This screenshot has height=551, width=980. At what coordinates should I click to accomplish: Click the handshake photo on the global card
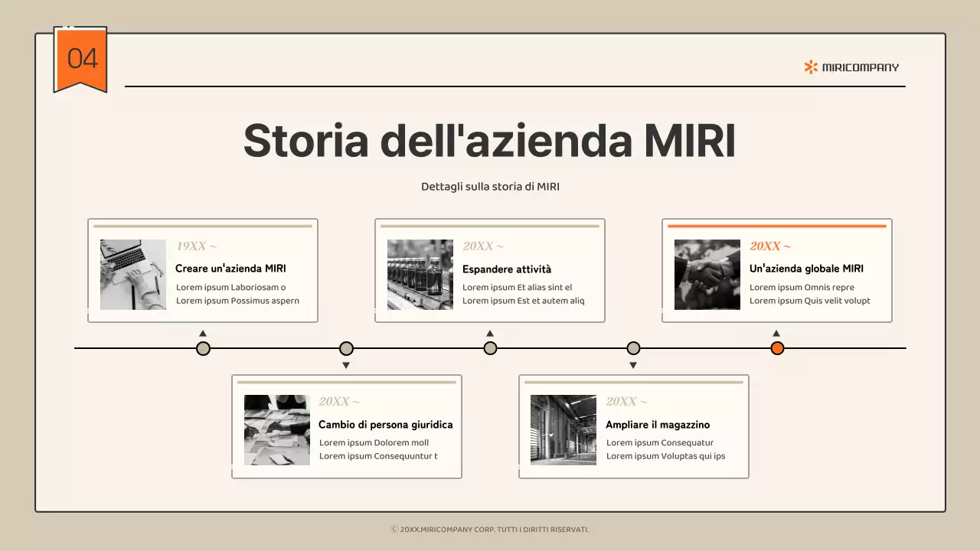click(707, 275)
